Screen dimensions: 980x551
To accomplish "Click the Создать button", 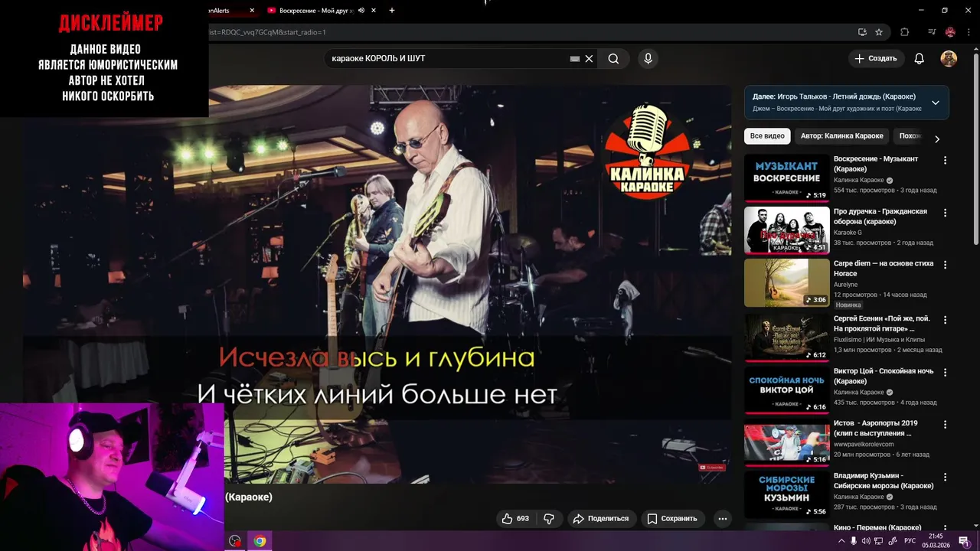I will click(x=876, y=59).
